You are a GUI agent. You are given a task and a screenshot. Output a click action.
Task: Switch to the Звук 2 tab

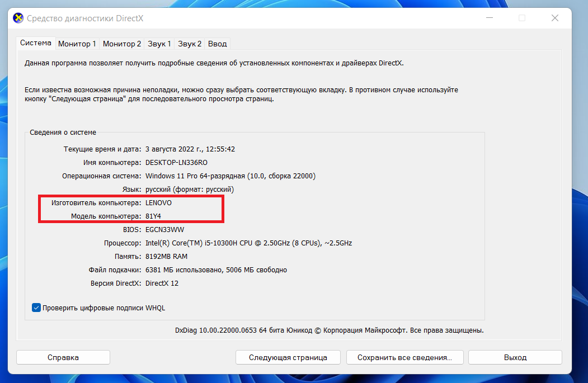189,44
